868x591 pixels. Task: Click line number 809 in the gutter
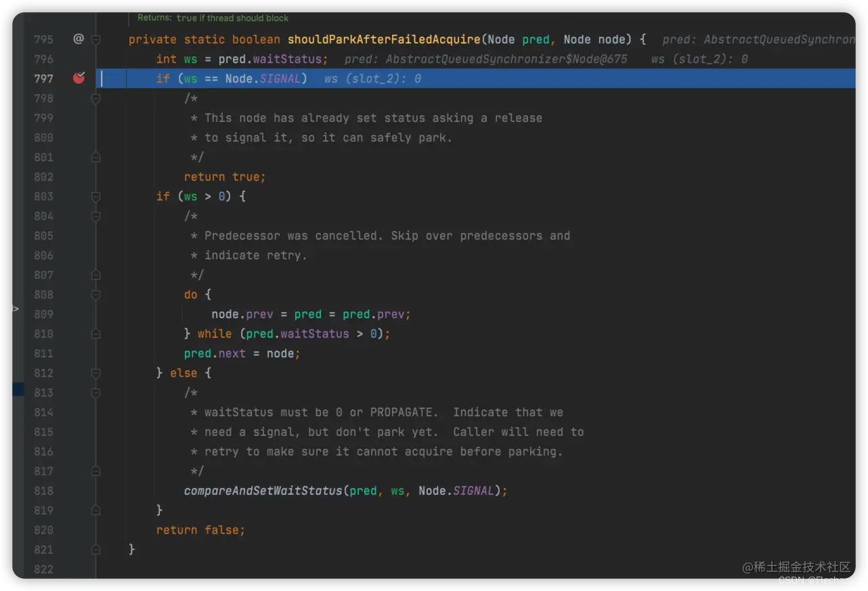tap(43, 314)
